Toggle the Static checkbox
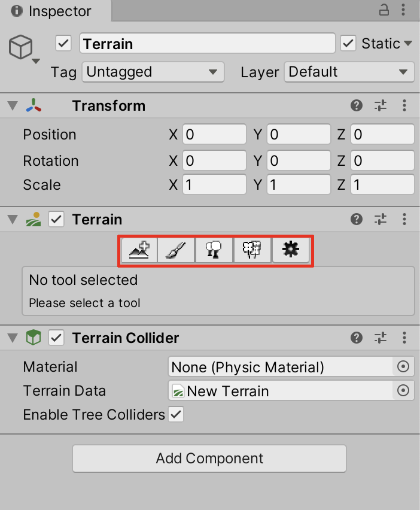The image size is (420, 510). click(x=348, y=44)
